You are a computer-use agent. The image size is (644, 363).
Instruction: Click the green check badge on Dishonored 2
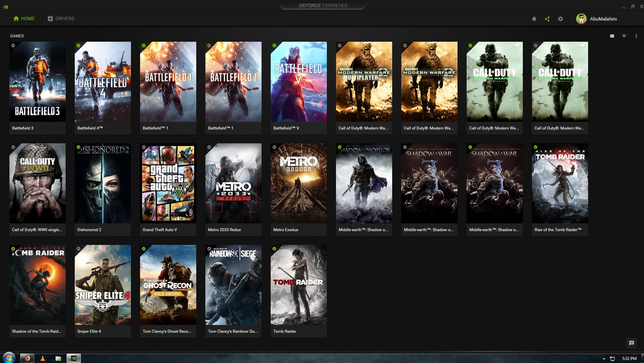pos(78,147)
